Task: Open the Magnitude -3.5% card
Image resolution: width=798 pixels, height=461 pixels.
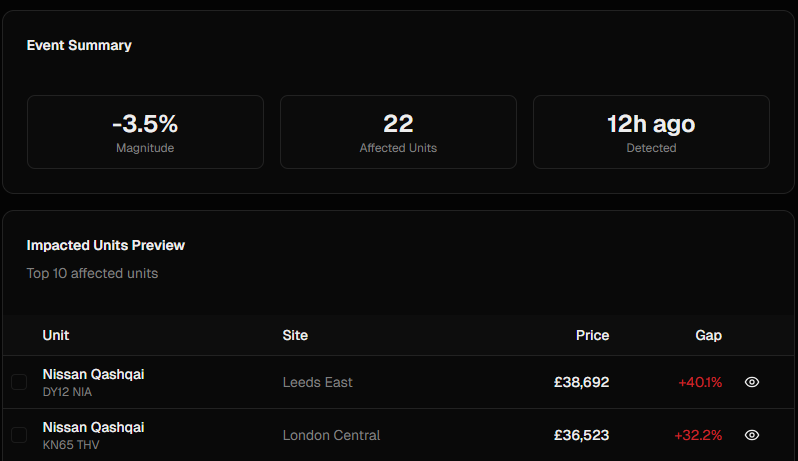Action: tap(145, 132)
